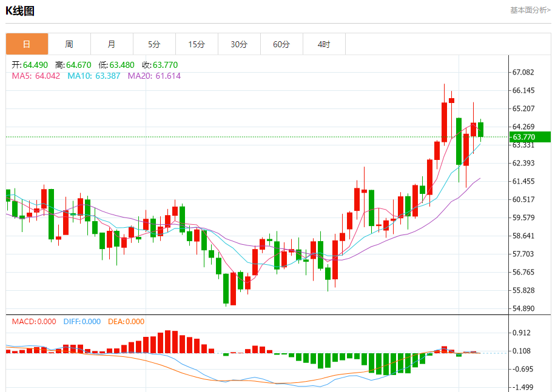The height and width of the screenshot is (392, 555).
Task: Click the 54.890 price axis label
Action: [523, 308]
